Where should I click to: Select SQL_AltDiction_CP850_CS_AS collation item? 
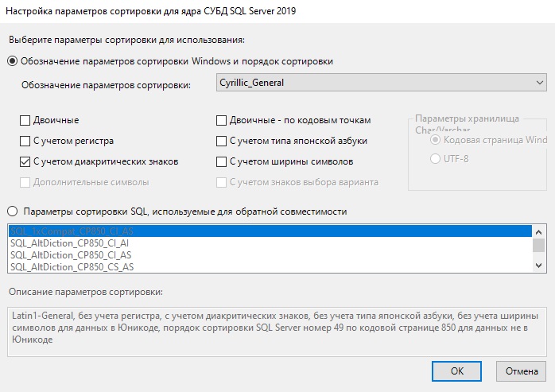pos(270,266)
